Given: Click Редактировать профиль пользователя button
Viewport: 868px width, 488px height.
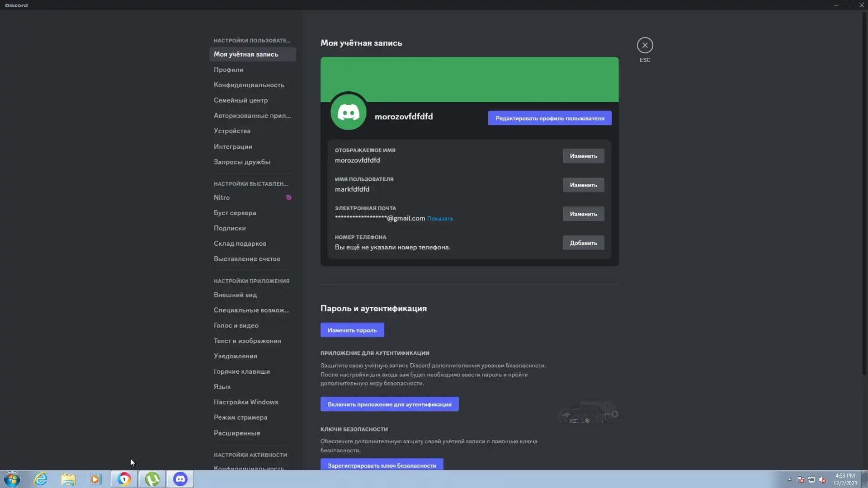Looking at the screenshot, I should pos(549,118).
